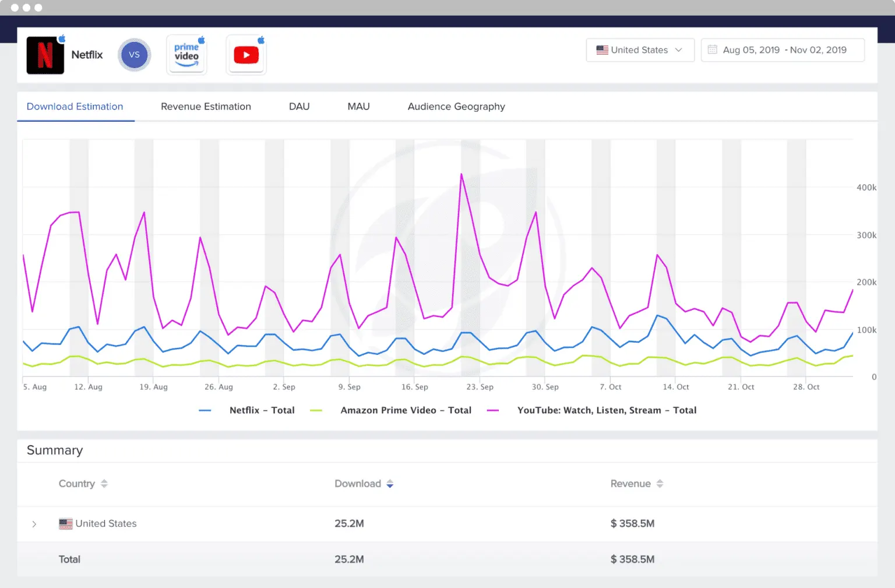
Task: Click the United States flag in table
Action: tap(66, 524)
